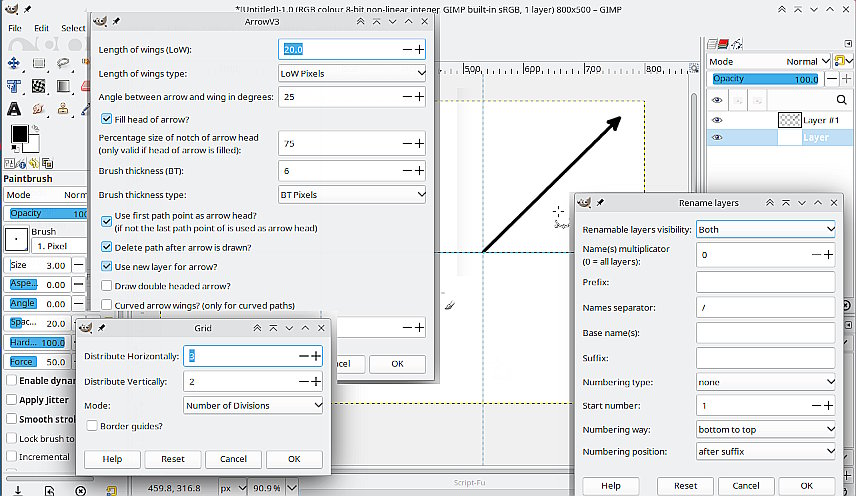Click Help in the Rename layers dialog
This screenshot has height=496, width=856.
[x=610, y=486]
